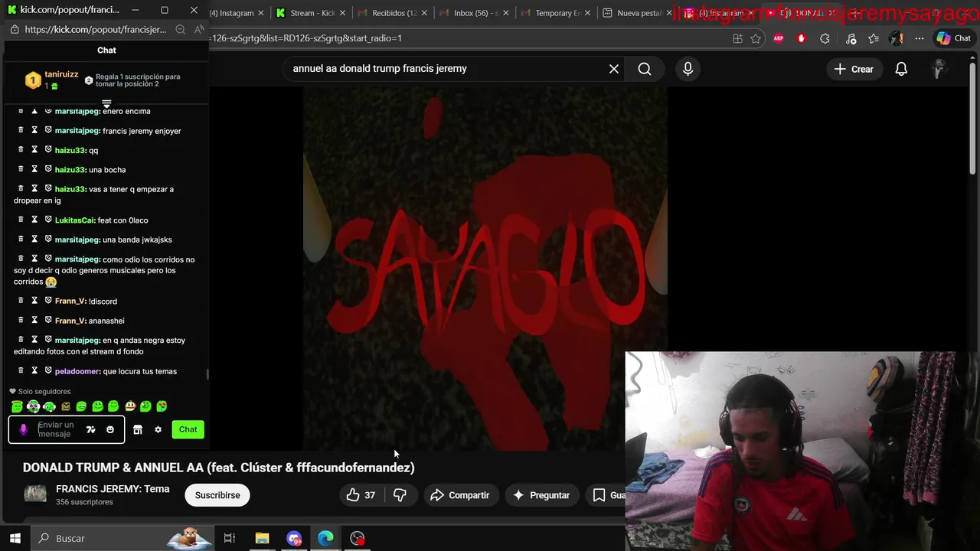View site info lock icon in Kick popout
The height and width of the screenshot is (551, 980).
click(x=15, y=29)
